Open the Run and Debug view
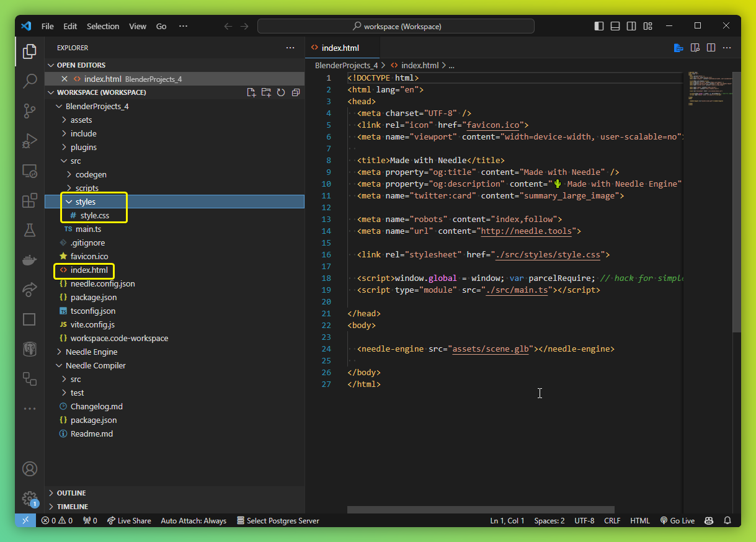 [29, 141]
